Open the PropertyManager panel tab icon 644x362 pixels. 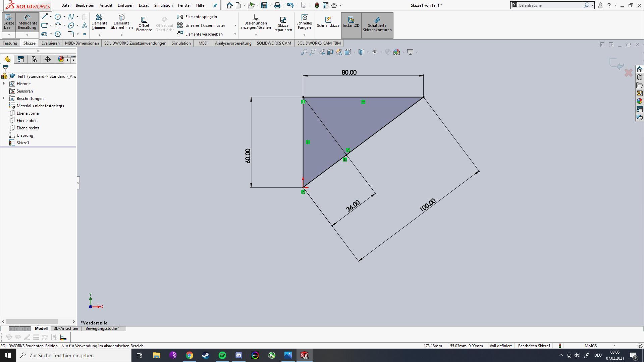pyautogui.click(x=21, y=60)
